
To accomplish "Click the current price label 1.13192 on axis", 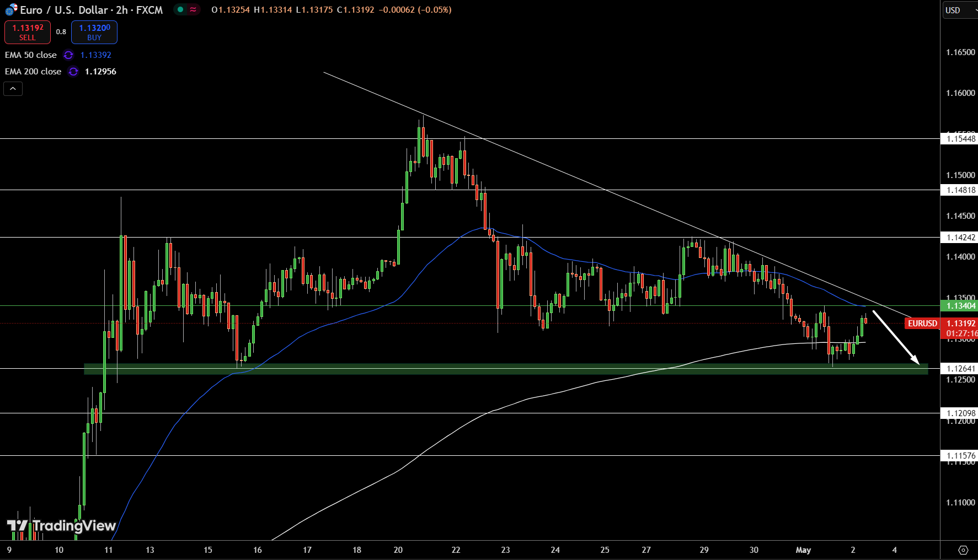I will pyautogui.click(x=961, y=324).
